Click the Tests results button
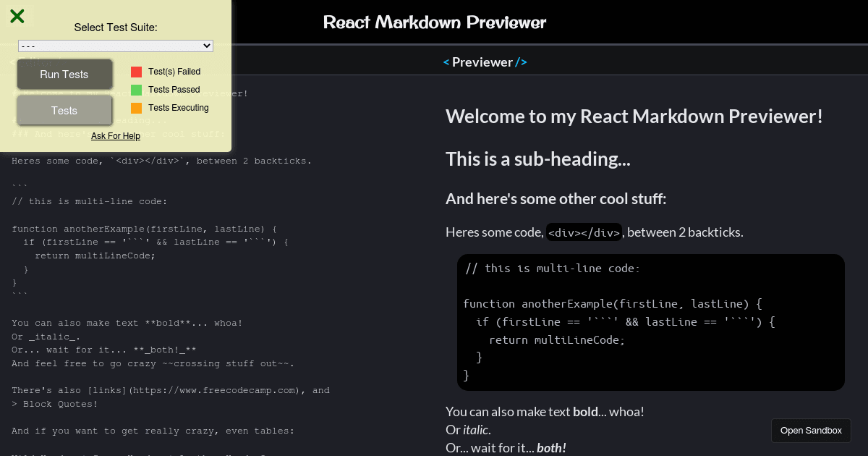 (x=64, y=110)
